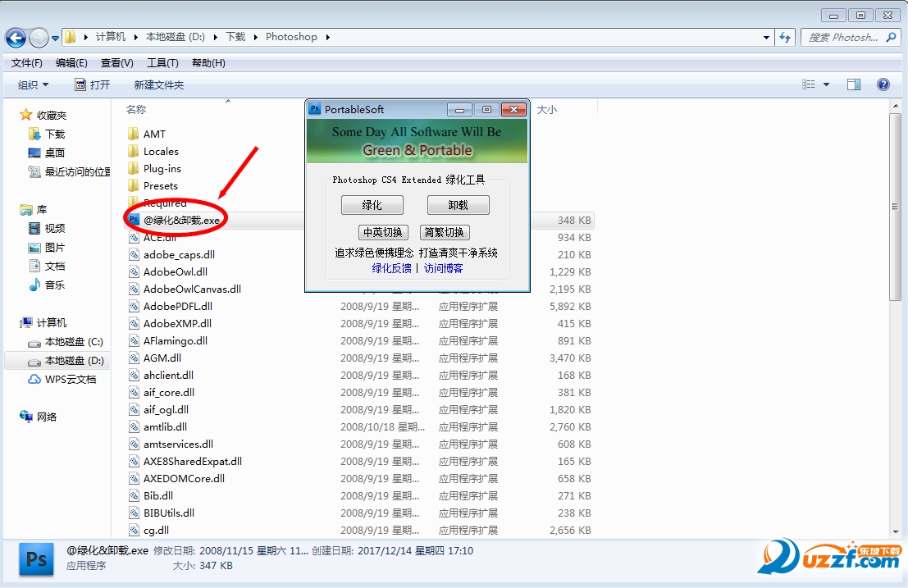
Task: Select the AdobeOwlCanvas.dll file
Action: click(185, 289)
